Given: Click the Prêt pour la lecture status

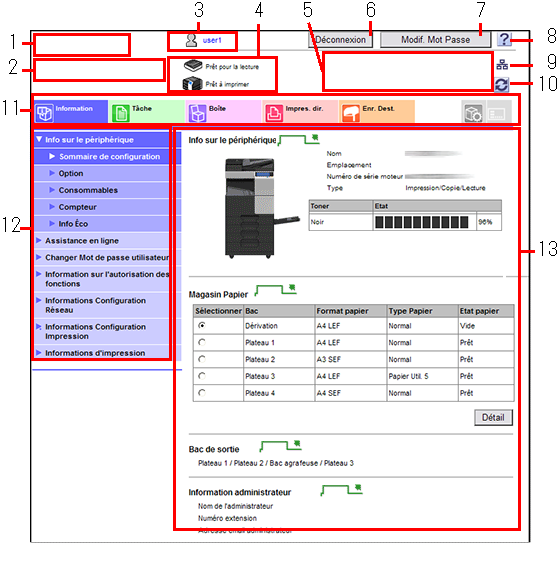Looking at the screenshot, I should point(232,67).
